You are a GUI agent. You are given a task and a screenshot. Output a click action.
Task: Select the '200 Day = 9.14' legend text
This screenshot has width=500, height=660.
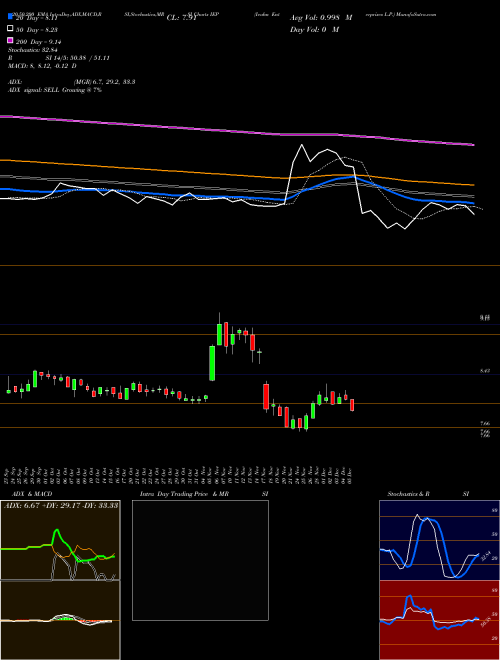click(39, 42)
